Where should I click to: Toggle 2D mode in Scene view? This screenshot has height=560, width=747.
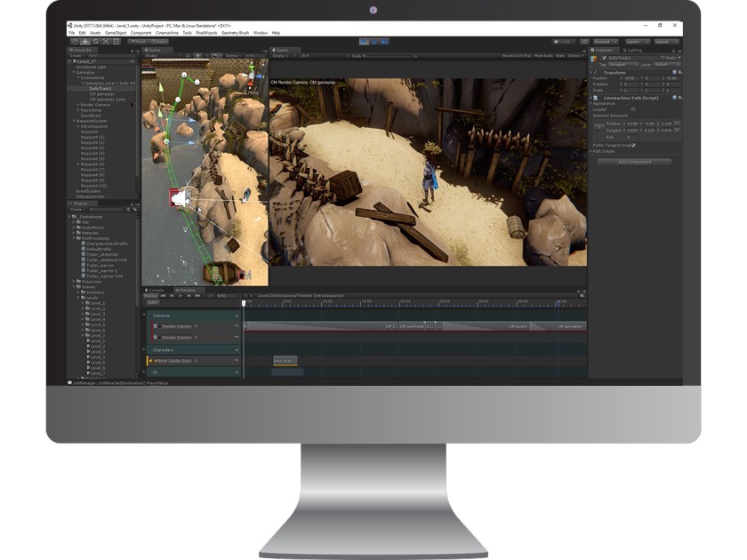tap(188, 56)
